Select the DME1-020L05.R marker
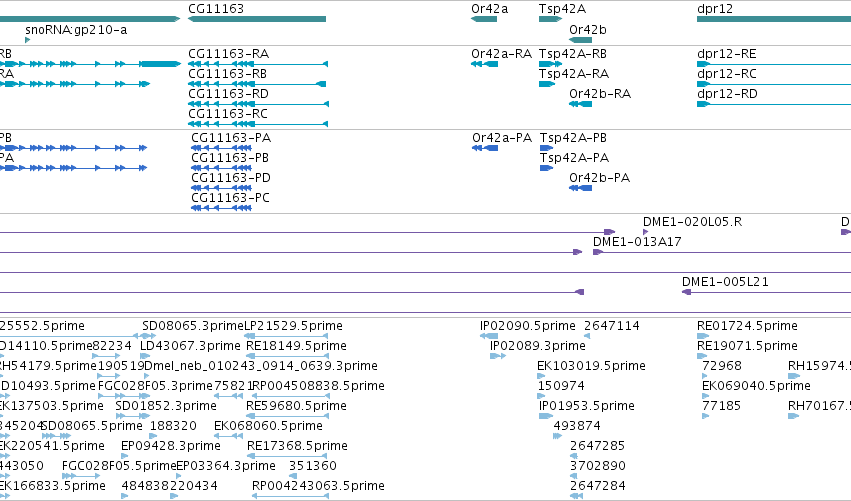Image resolution: width=851 pixels, height=501 pixels. [x=645, y=232]
